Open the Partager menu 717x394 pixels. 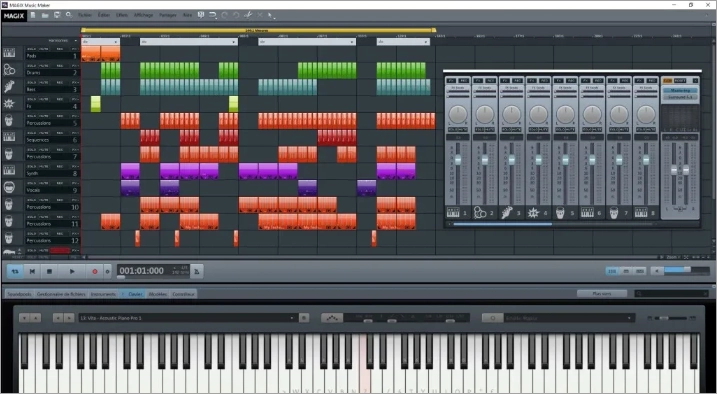click(x=168, y=15)
